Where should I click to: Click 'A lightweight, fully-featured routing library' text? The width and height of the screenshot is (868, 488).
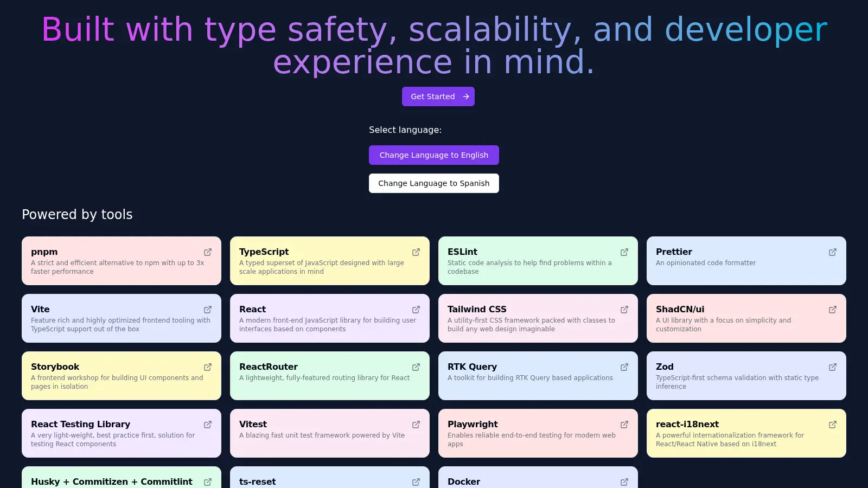tap(324, 377)
